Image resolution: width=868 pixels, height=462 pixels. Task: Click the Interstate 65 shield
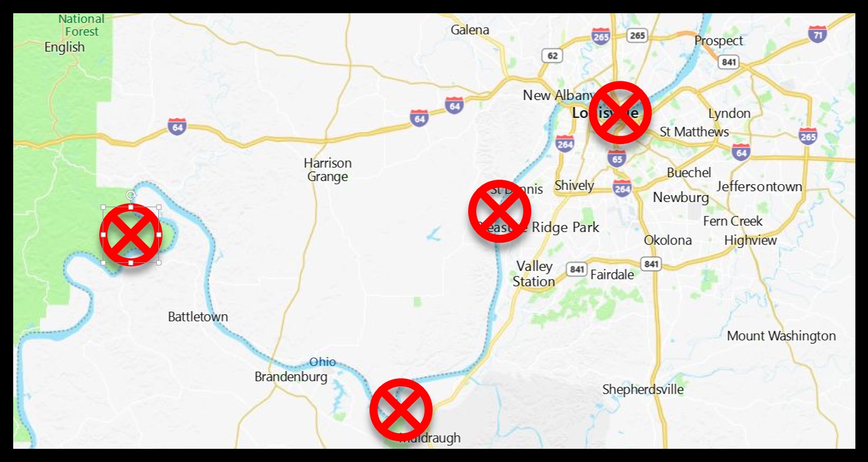617,158
